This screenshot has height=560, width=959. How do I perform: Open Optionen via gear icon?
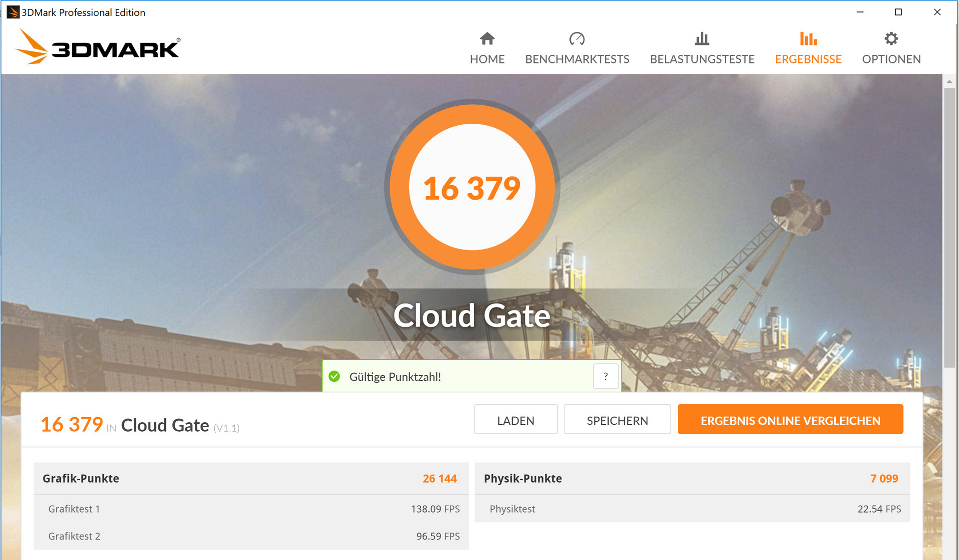click(x=891, y=38)
